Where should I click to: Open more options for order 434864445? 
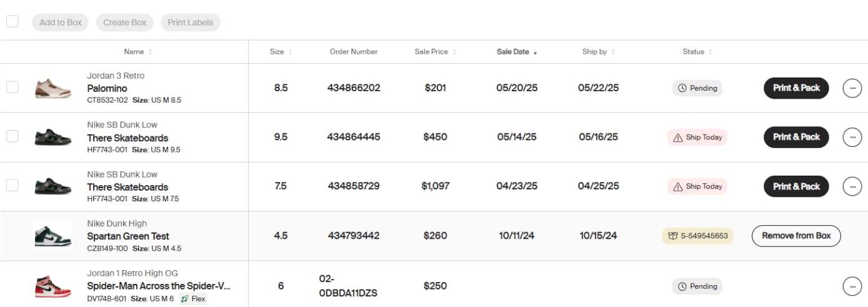coord(852,137)
